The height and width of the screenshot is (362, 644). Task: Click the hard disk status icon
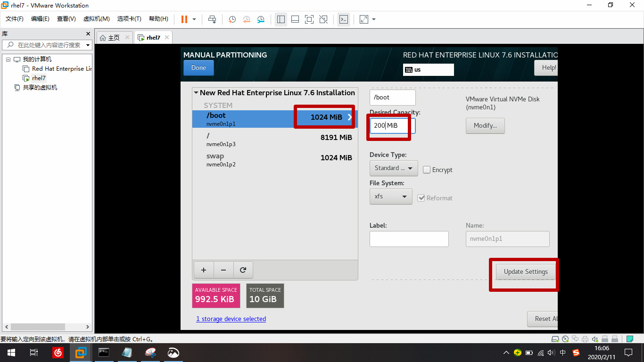coord(555,339)
